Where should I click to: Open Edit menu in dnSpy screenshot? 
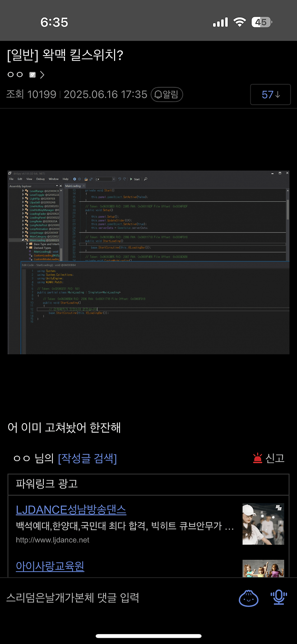[20, 179]
